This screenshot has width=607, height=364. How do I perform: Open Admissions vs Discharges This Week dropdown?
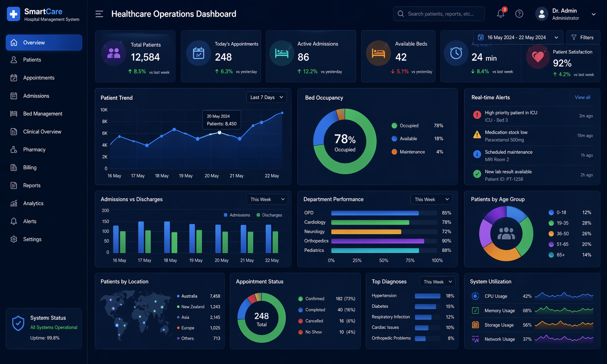point(267,199)
